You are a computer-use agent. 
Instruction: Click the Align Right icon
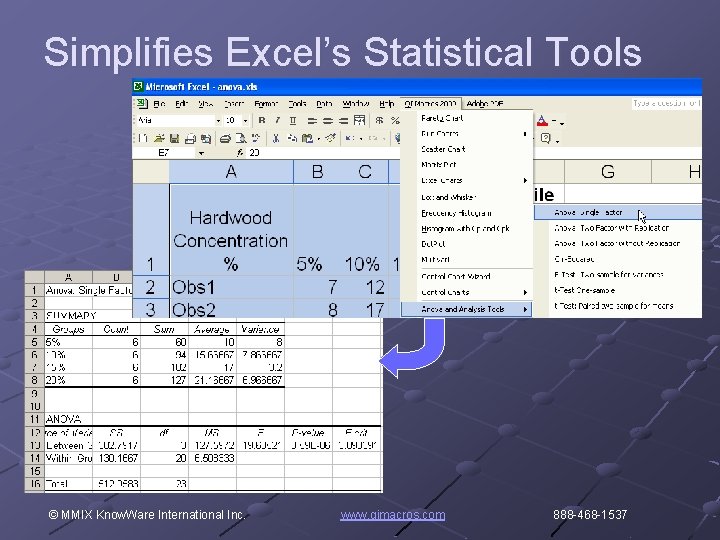[x=343, y=121]
